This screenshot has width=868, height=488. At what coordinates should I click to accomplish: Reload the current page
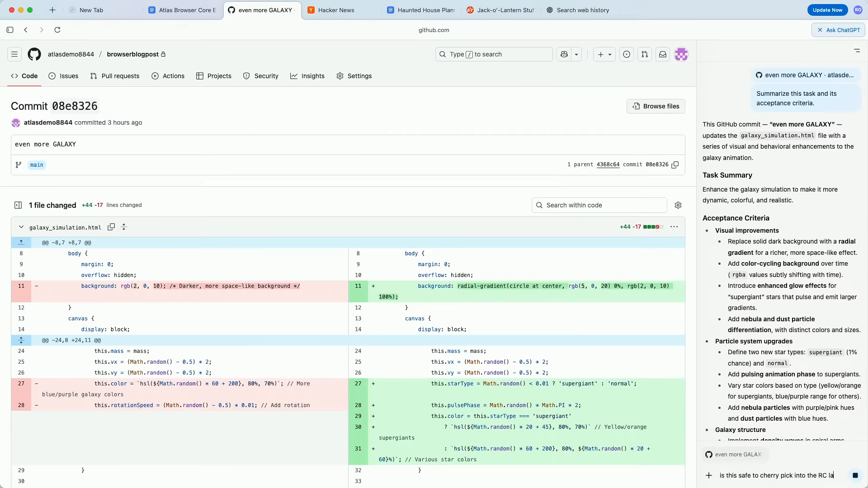(x=57, y=30)
